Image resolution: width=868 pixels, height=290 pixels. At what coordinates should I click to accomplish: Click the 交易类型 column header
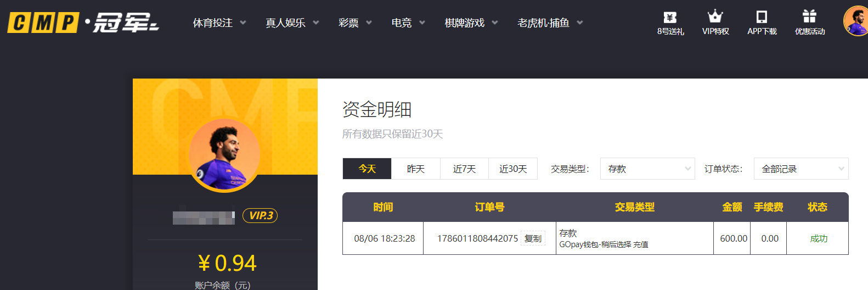click(x=634, y=207)
